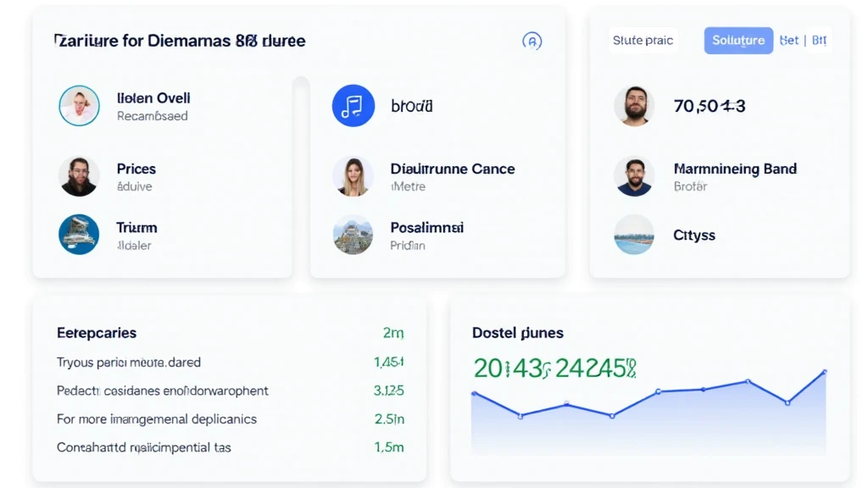Screen dimensions: 868x488
Task: Open the Posalimnal city image icon
Action: click(x=353, y=235)
